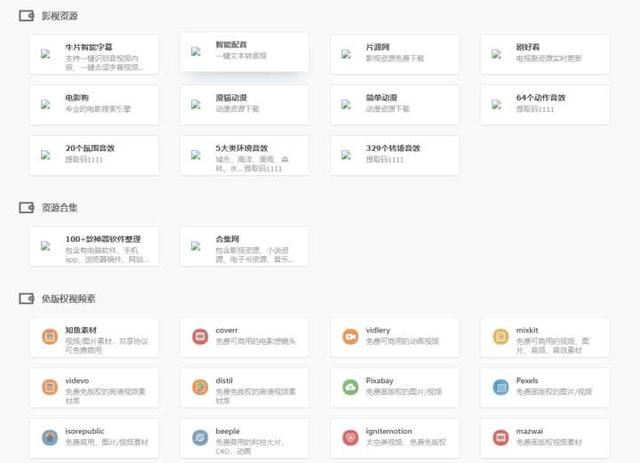Viewport: 640px width, 463px height.
Task: Click the placeholder image on 5大类环境音效 card
Action: [196, 155]
